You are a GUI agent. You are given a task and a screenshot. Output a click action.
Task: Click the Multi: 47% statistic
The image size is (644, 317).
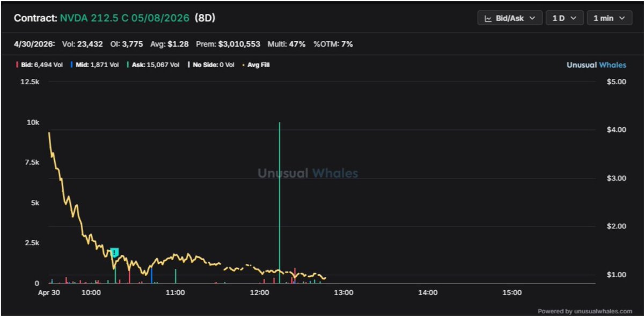coord(287,44)
